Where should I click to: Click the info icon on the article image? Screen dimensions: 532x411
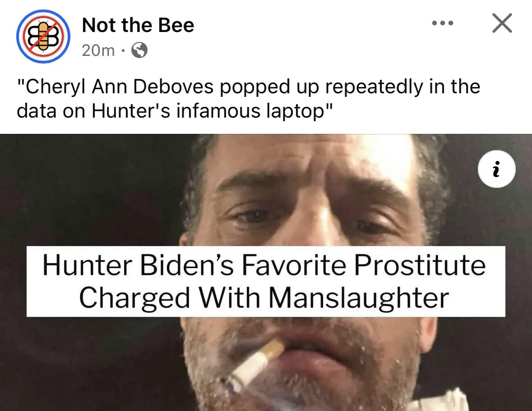[496, 169]
